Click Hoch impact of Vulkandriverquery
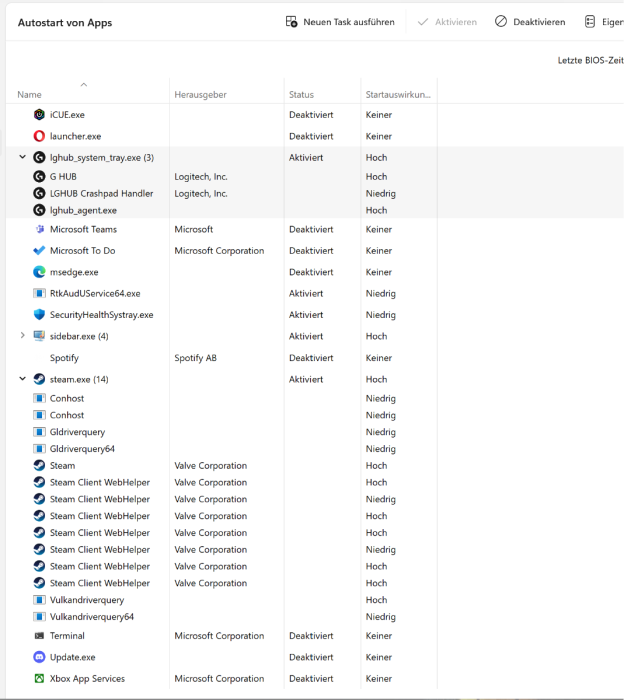Screen dimensions: 624x700 (376, 600)
